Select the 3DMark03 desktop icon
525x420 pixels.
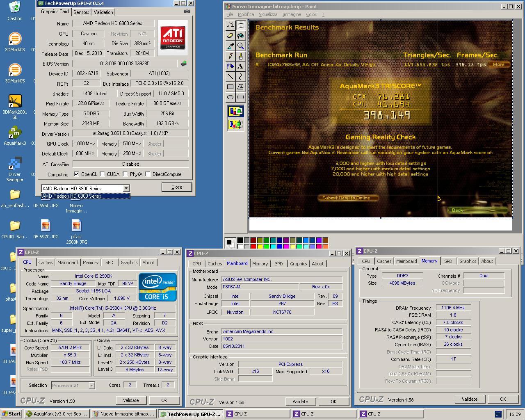pos(15,42)
